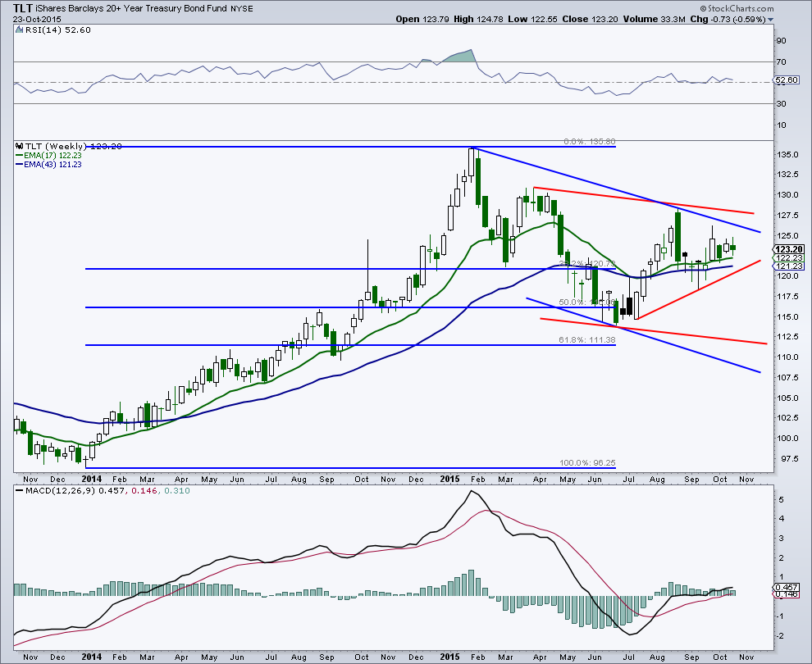
Task: Click the Open 123.79 quote value
Action: pos(422,19)
